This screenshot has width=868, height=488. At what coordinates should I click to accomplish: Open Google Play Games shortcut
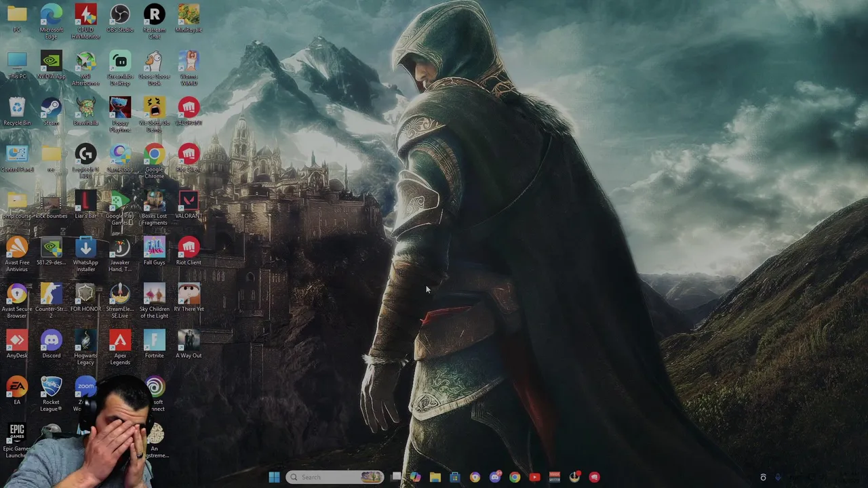(120, 207)
